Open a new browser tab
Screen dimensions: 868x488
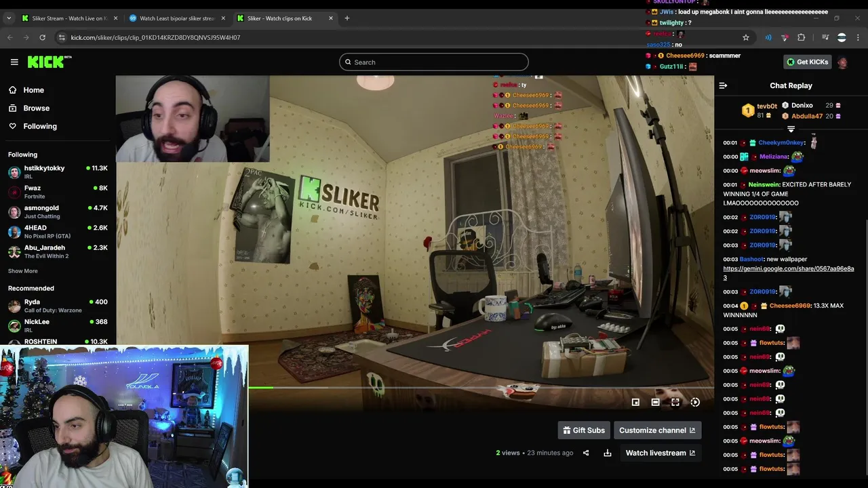coord(347,18)
